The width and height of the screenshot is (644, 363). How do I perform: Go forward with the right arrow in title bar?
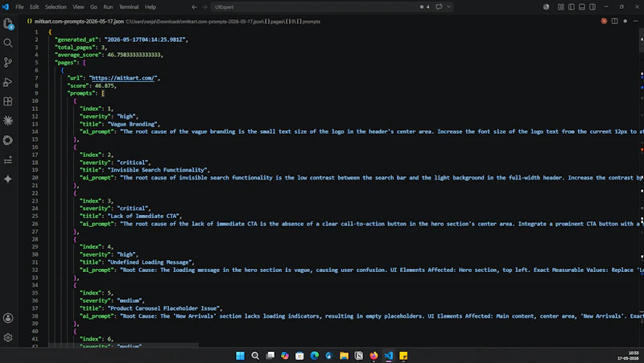(x=204, y=7)
